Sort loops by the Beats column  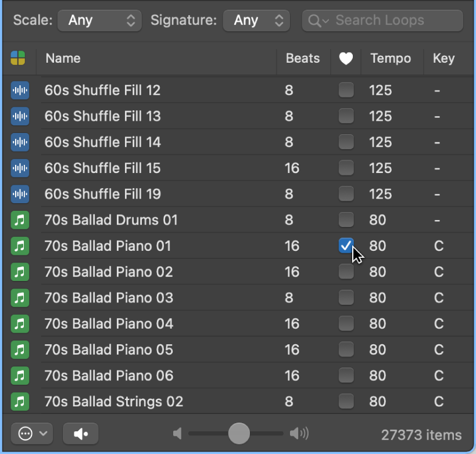click(x=303, y=58)
